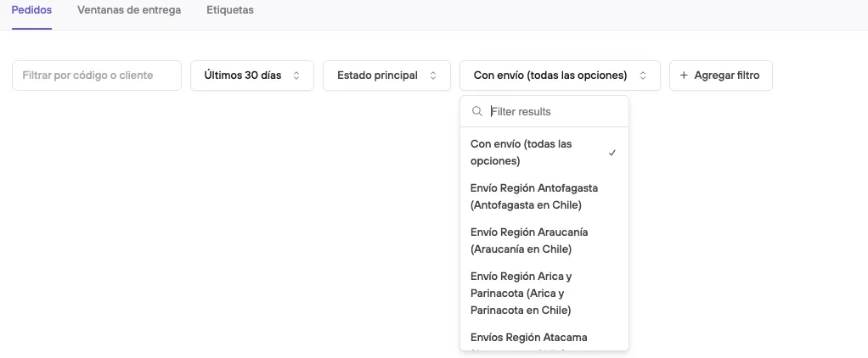The width and height of the screenshot is (868, 358).
Task: Switch to Ventanas de entrega tab
Action: pos(129,10)
